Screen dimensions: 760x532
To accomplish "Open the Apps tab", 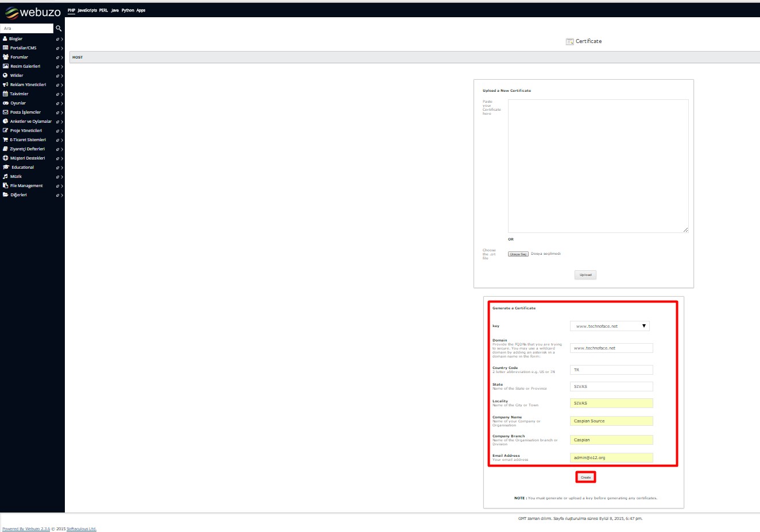I will point(141,10).
